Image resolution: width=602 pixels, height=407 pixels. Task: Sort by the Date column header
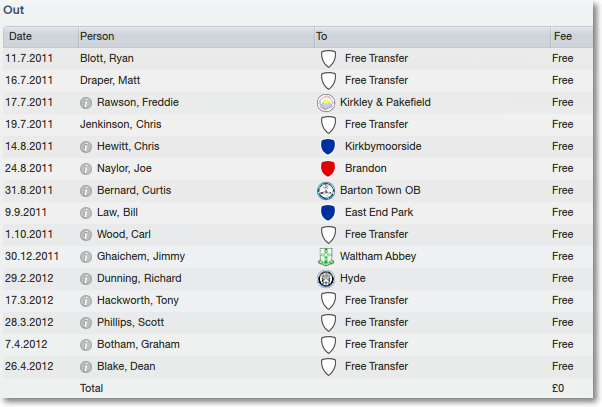tap(41, 36)
